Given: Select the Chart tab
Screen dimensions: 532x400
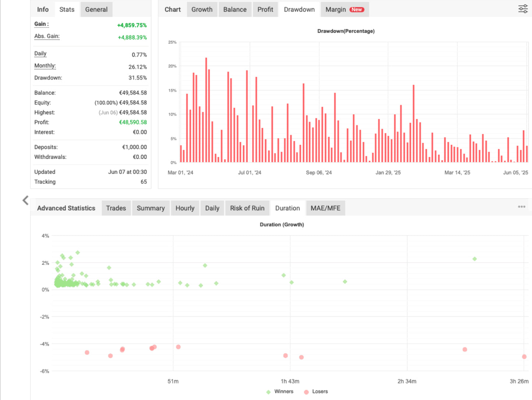Looking at the screenshot, I should 173,10.
